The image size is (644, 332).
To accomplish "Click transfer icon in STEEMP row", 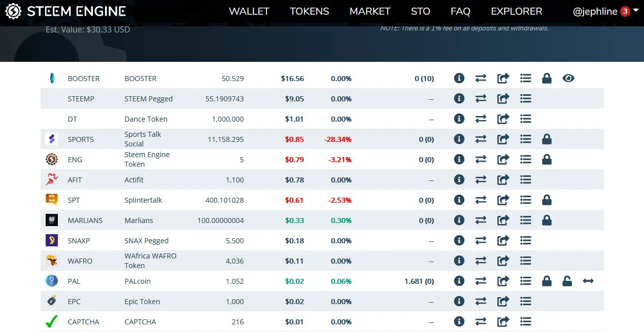I will [503, 98].
